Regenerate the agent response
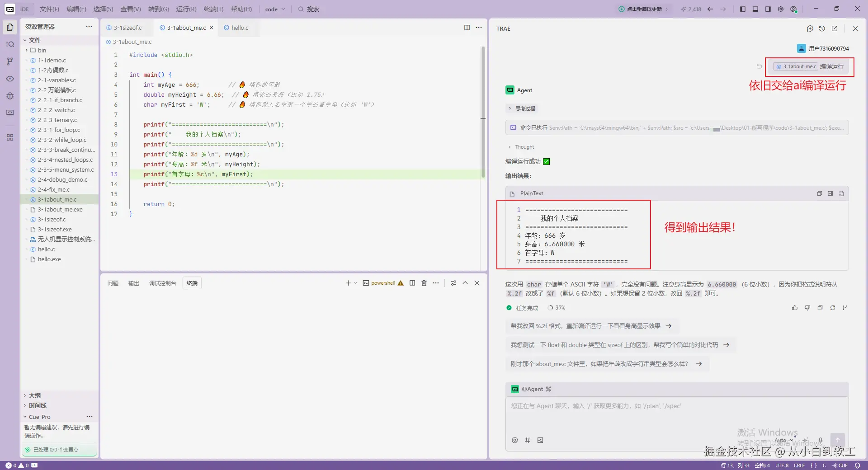This screenshot has width=868, height=470. pos(833,308)
